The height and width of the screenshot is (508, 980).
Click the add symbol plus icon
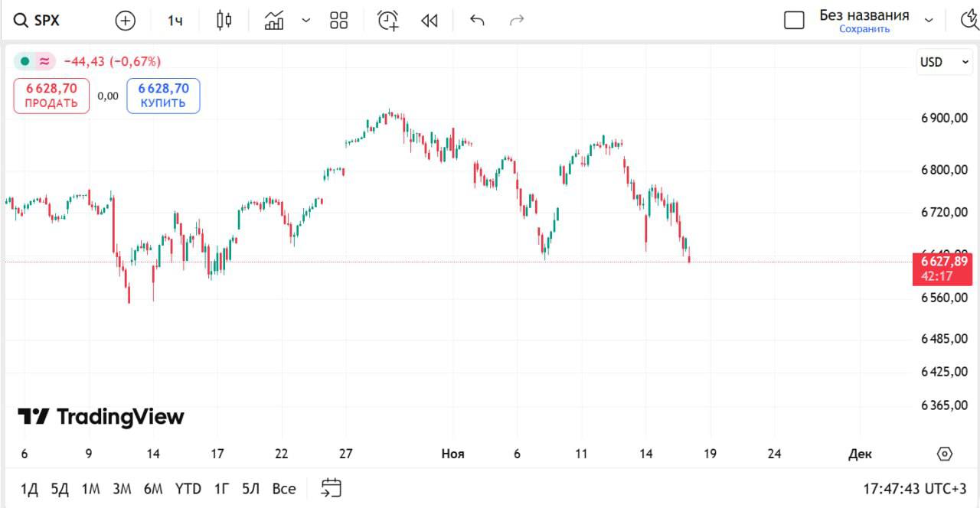click(x=125, y=21)
